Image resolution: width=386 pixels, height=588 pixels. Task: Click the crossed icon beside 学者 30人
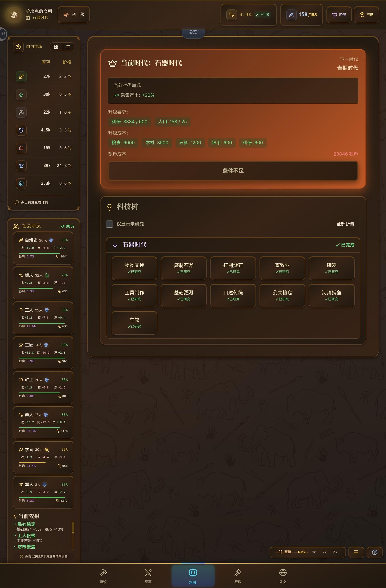click(x=47, y=450)
